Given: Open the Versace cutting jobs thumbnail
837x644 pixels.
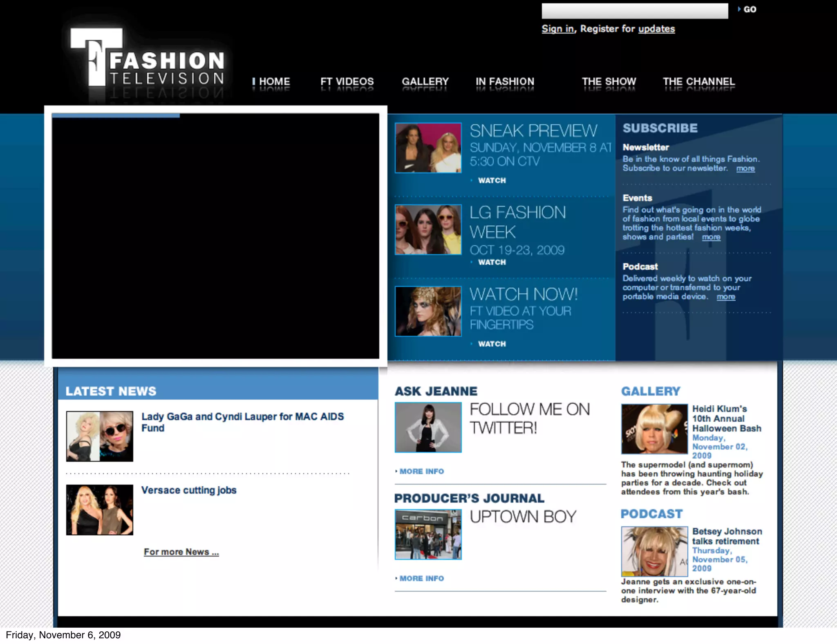Looking at the screenshot, I should (99, 510).
